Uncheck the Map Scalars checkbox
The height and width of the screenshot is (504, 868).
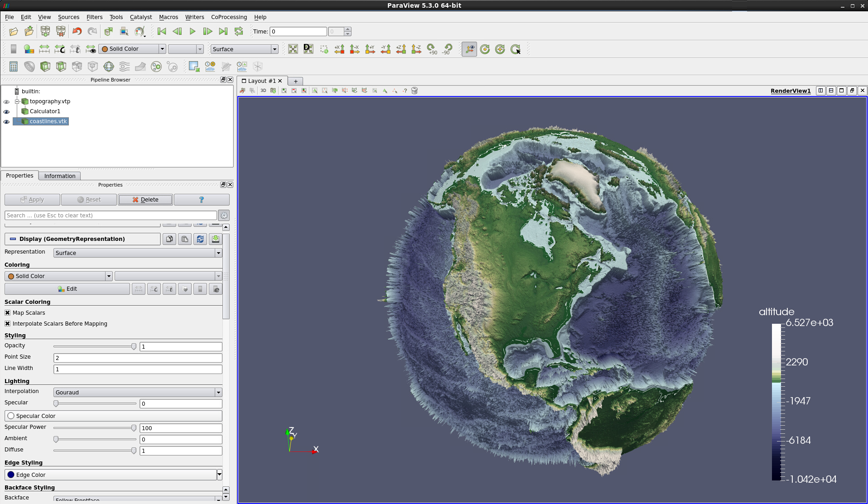8,313
